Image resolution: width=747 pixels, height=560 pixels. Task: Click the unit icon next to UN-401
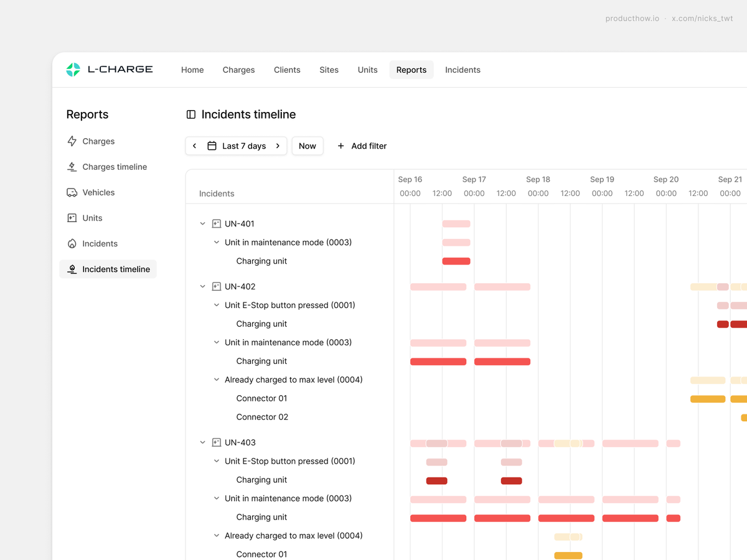click(217, 223)
